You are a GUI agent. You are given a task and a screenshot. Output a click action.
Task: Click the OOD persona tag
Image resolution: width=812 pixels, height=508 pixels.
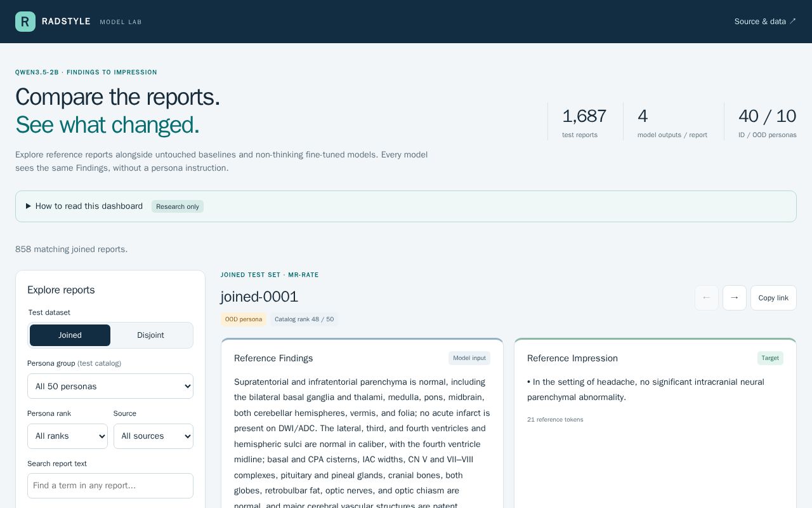(244, 319)
